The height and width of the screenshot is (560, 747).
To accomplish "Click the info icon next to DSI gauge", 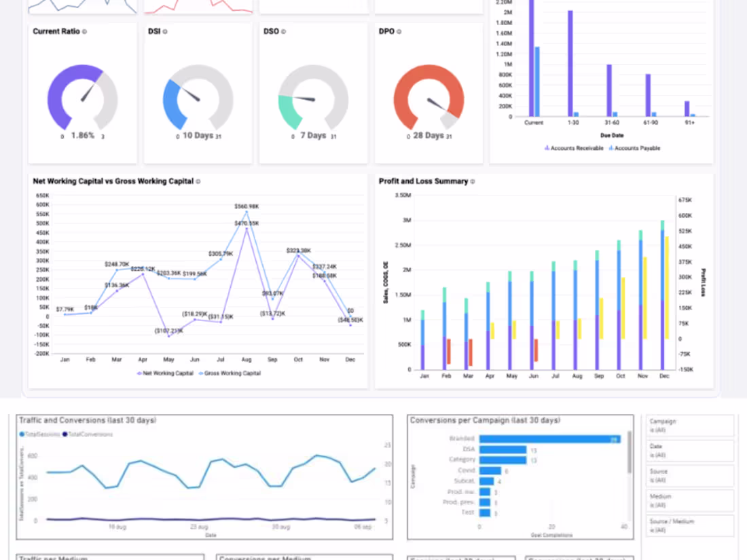I will (166, 31).
